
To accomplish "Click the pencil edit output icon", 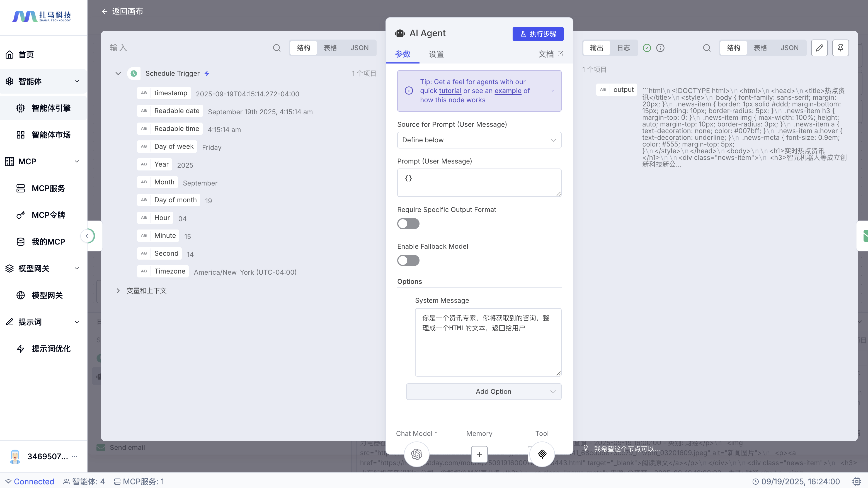I will [x=819, y=48].
